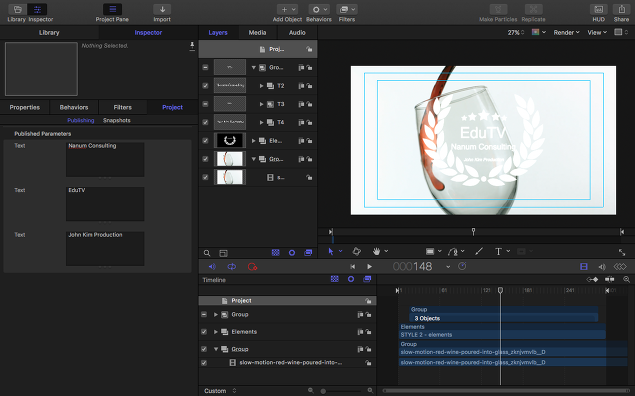Select the Rectangle shape tool
Image resolution: width=635 pixels, height=396 pixels.
click(430, 251)
